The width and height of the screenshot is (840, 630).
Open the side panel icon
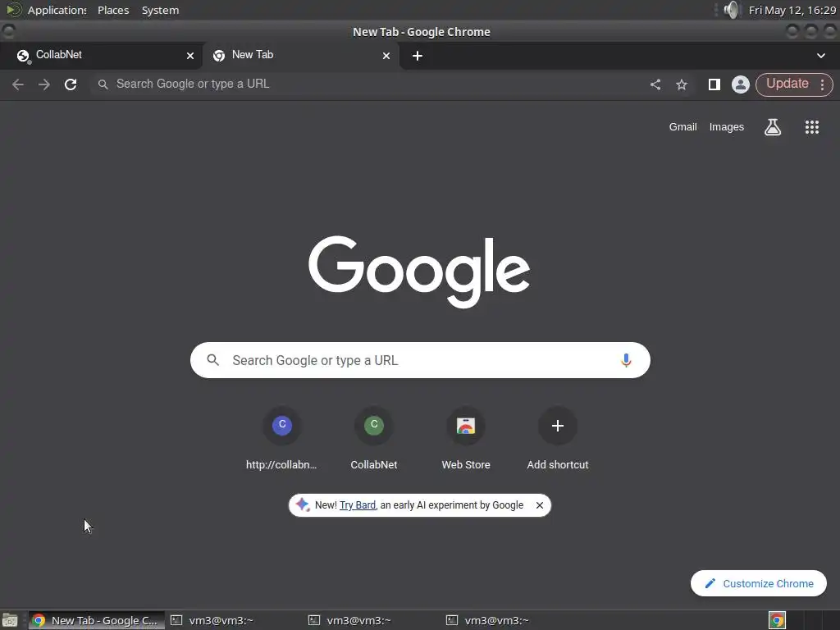[714, 84]
